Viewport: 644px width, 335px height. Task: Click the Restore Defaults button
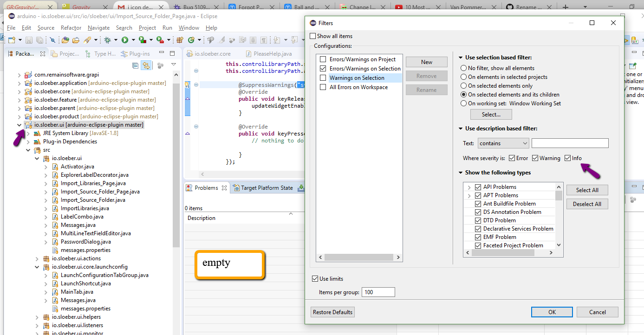332,312
